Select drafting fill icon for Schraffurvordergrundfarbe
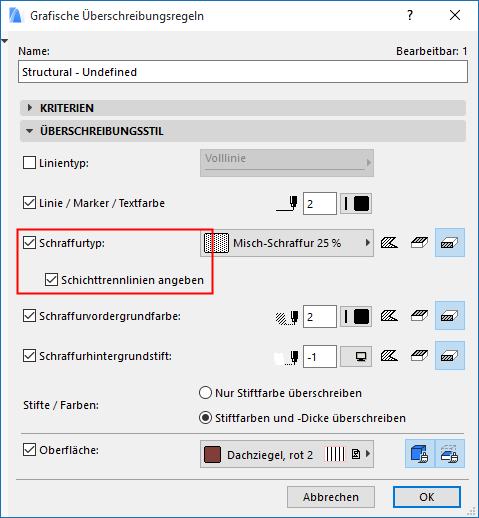479x518 pixels. [x=389, y=316]
